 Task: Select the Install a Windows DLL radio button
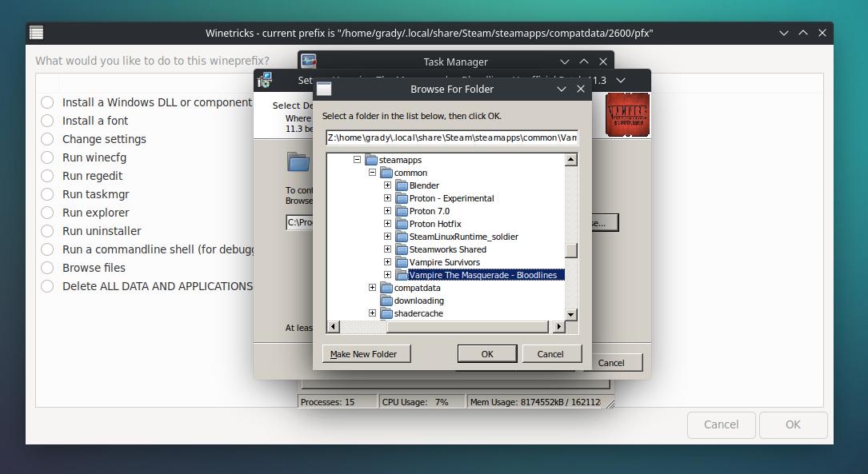[48, 102]
